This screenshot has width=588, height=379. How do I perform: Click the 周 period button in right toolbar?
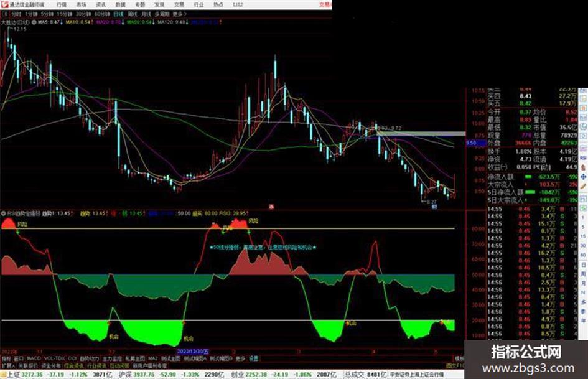(x=583, y=274)
